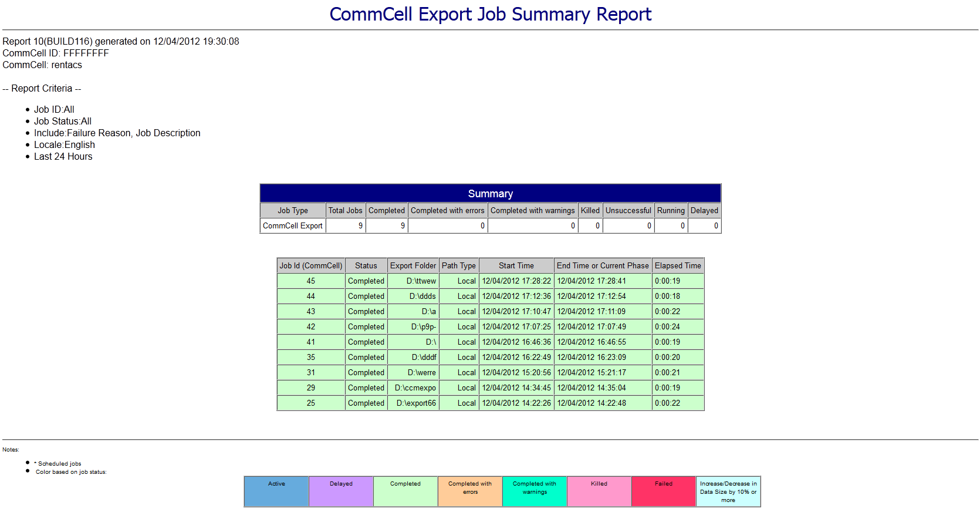
Task: Click the Elapsed Time column header
Action: click(678, 265)
